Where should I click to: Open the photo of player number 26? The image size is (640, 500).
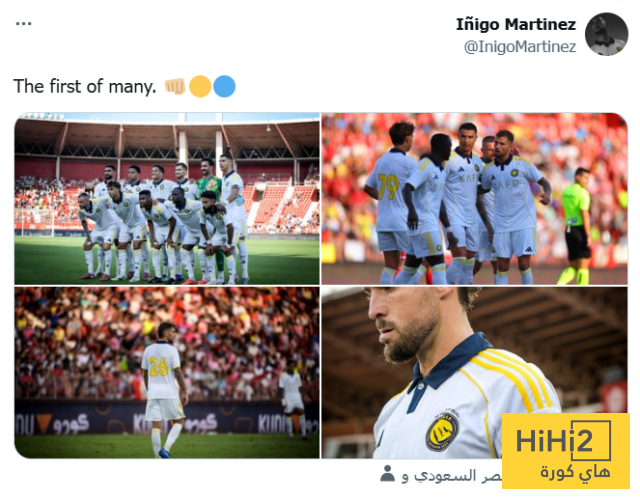point(167,372)
